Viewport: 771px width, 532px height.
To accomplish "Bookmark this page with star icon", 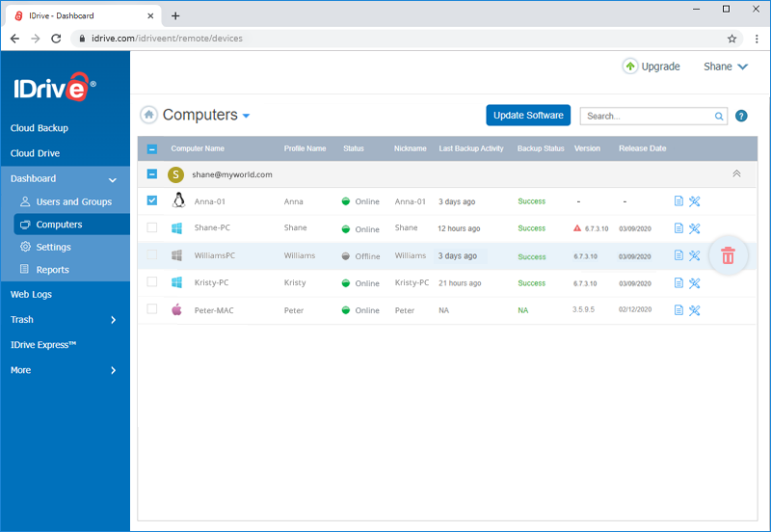I will [x=731, y=39].
